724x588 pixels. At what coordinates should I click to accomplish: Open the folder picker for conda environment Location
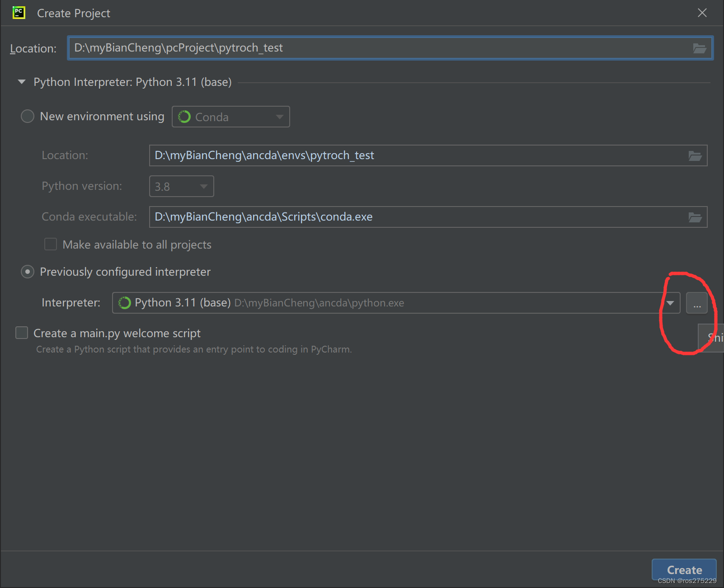[x=695, y=155]
